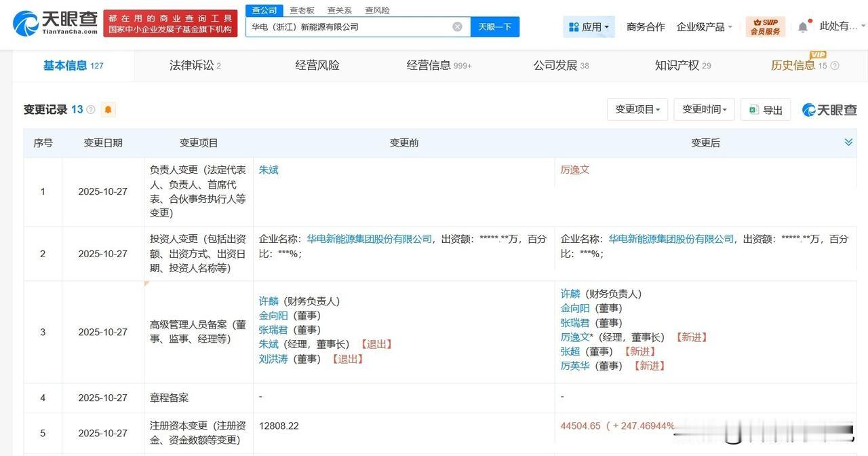Click the 导出 export button
The width and height of the screenshot is (868, 456).
766,109
